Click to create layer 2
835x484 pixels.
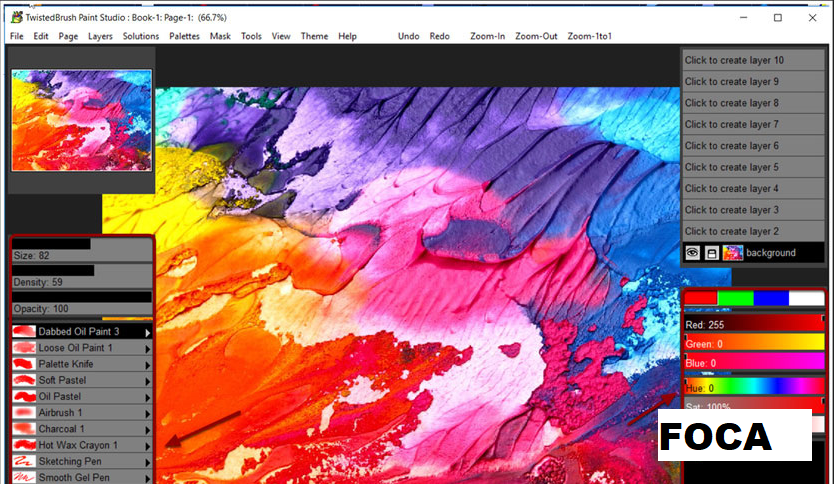coord(753,231)
